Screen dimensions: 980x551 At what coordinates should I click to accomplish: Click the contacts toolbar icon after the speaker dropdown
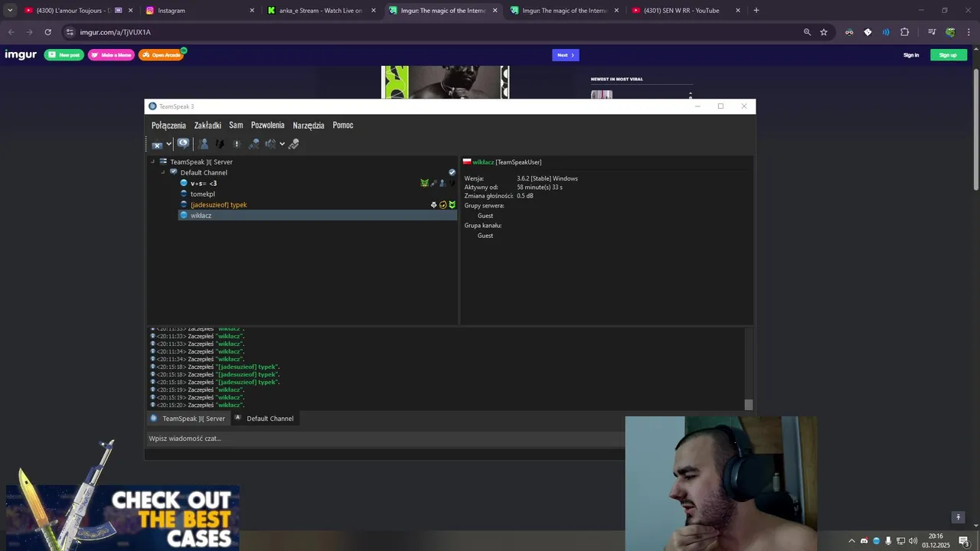(x=293, y=144)
